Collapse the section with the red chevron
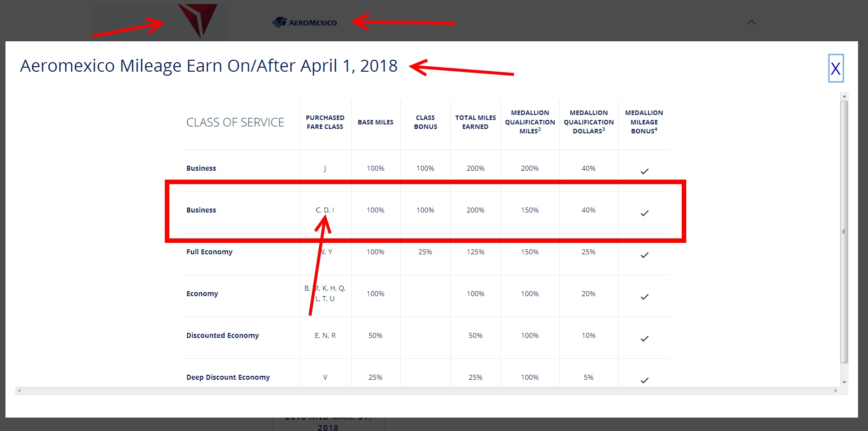Screen dimensions: 868x431 751,22
